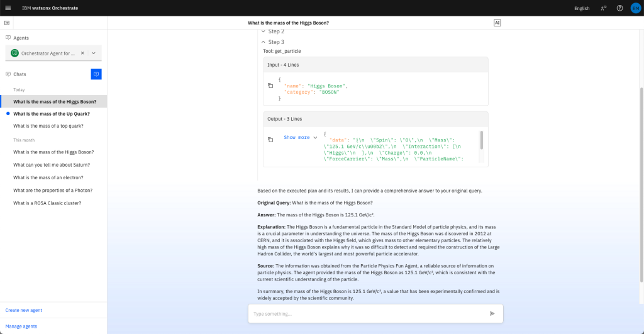Open the ROSA Classic cluster chat

54,203
